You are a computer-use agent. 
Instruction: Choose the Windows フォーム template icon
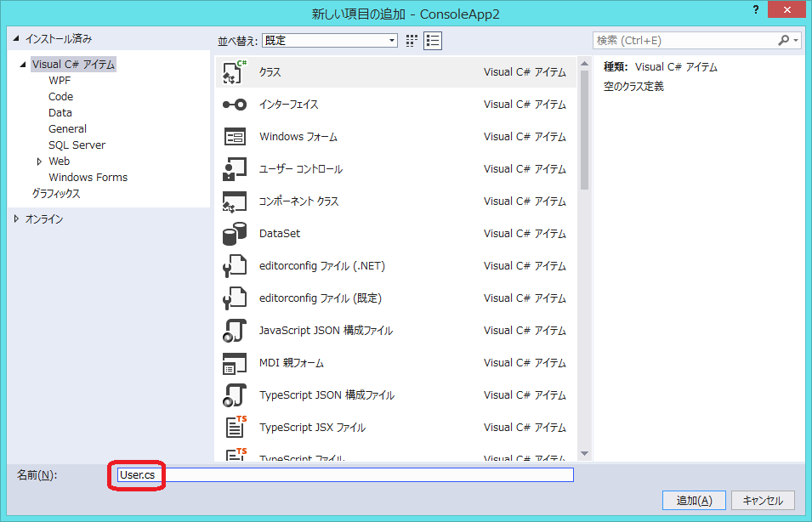235,137
